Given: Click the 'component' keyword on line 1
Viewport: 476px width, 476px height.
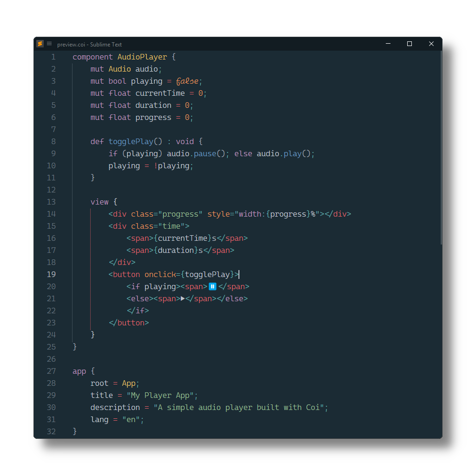Looking at the screenshot, I should click(93, 57).
